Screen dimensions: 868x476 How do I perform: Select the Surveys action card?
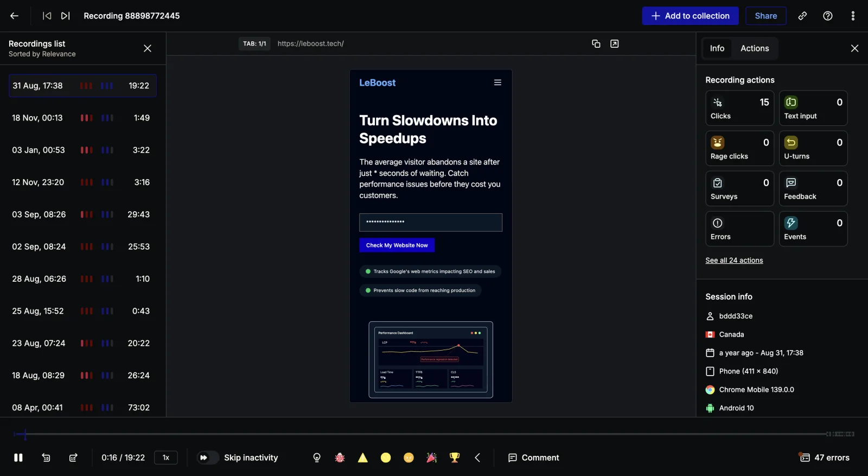click(739, 188)
